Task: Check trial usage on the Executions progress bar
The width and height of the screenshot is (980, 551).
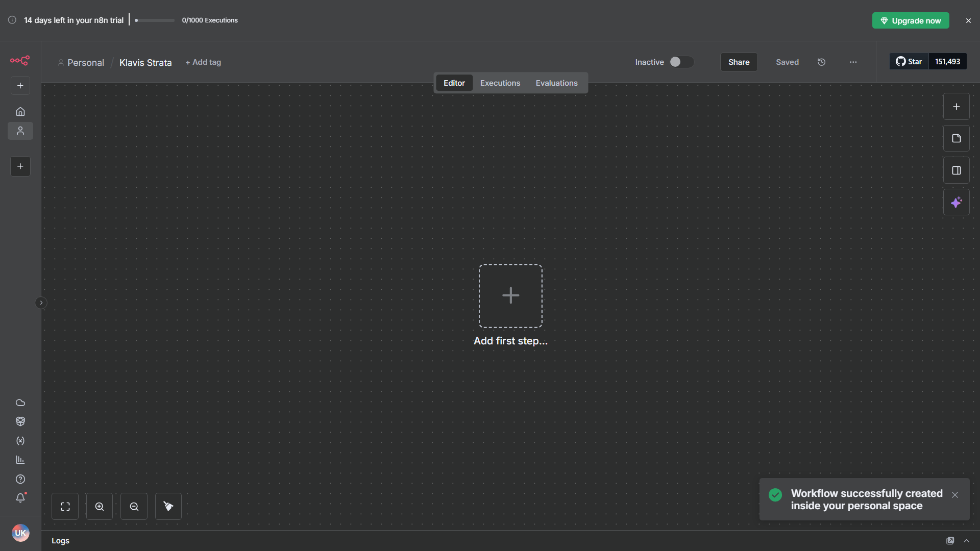Action: tap(153, 20)
